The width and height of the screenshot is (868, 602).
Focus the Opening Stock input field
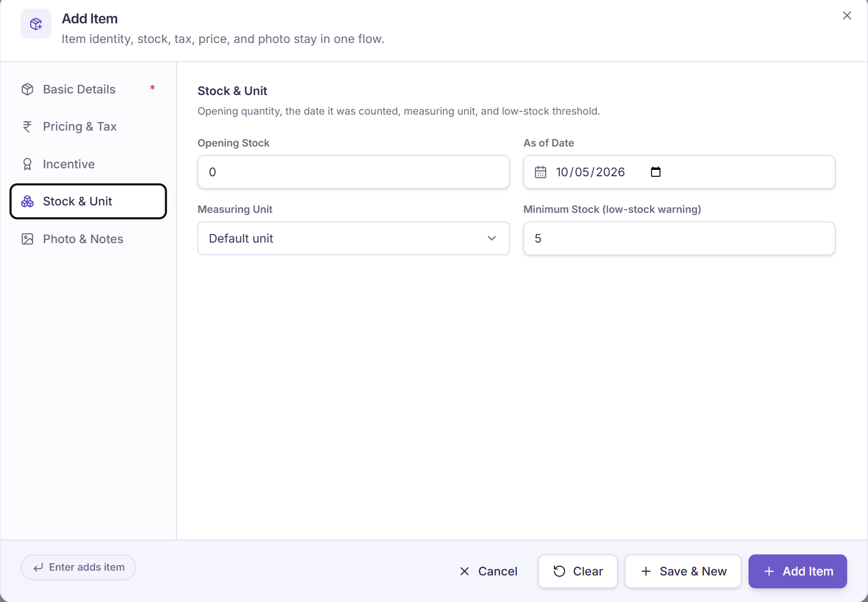[353, 172]
